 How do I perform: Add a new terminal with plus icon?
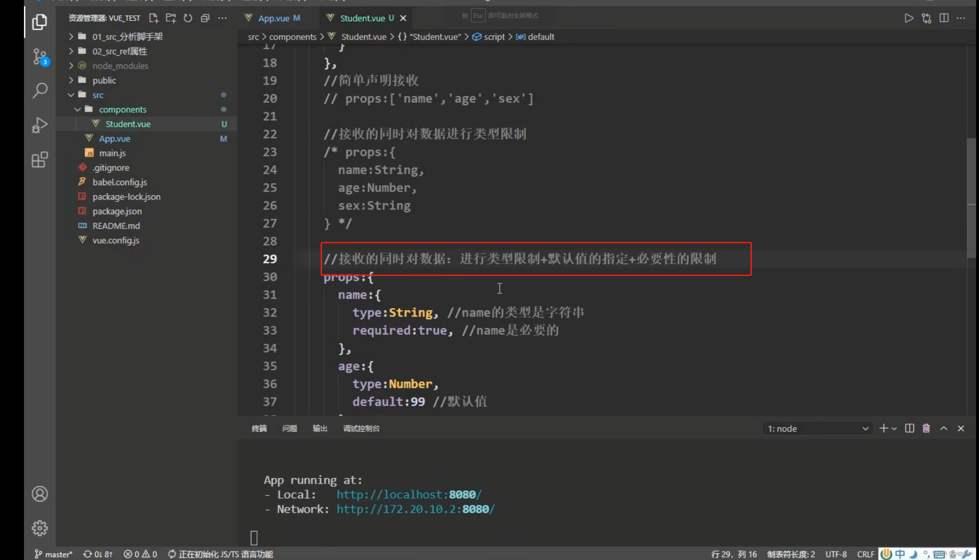point(884,428)
